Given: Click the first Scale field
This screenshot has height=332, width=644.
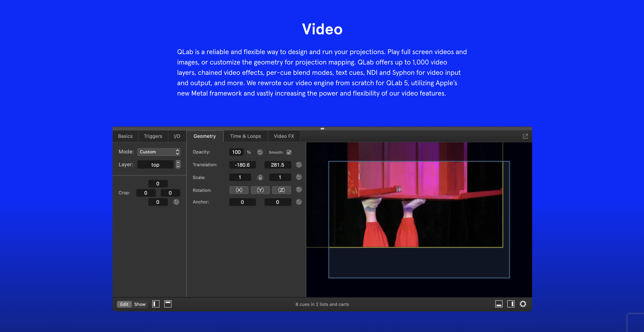Looking at the screenshot, I should (x=240, y=177).
